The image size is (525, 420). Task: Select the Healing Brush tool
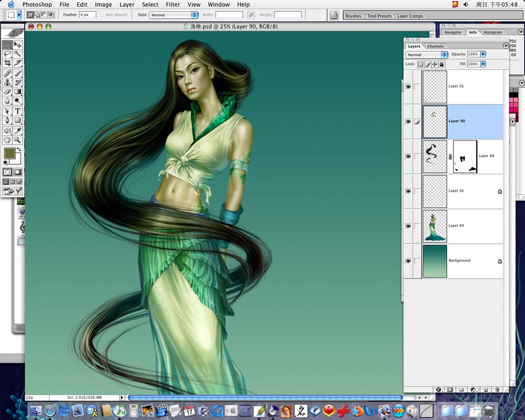[x=7, y=73]
